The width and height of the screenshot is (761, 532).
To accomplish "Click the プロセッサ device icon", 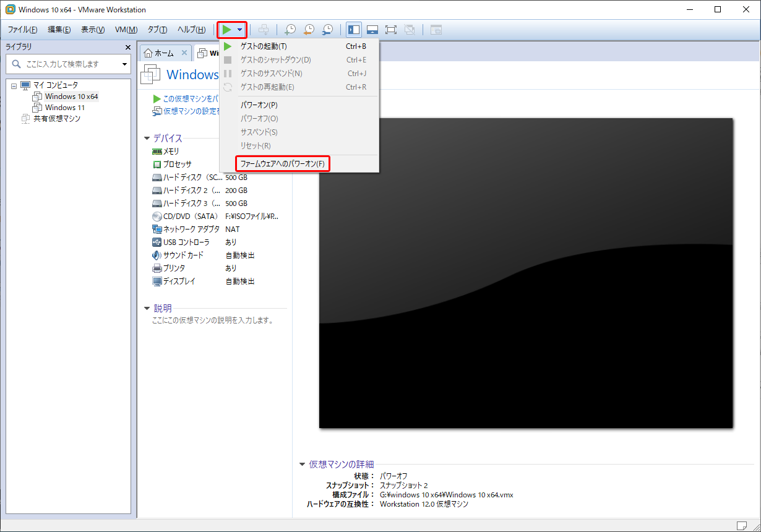I will [x=157, y=165].
